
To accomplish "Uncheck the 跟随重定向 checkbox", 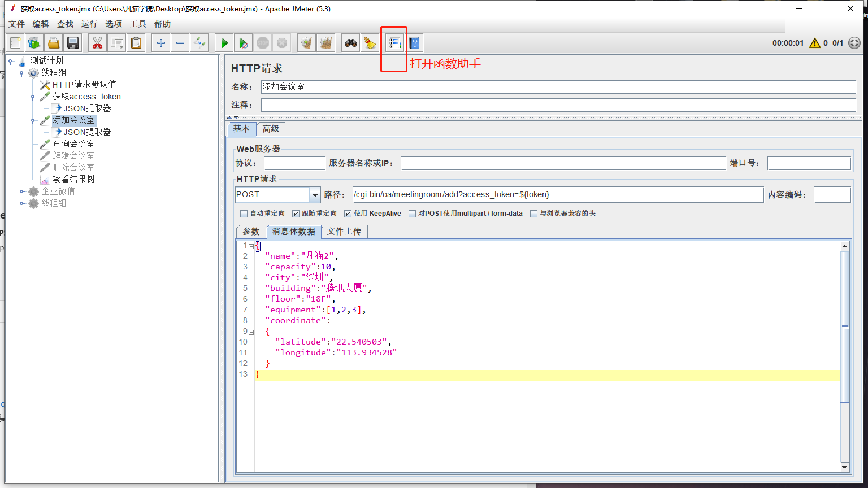I will [x=296, y=213].
